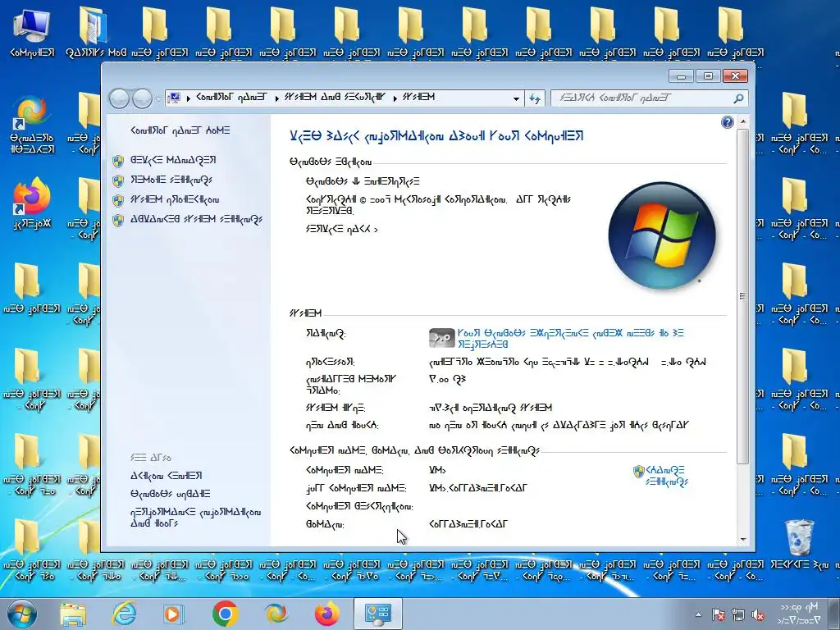Launch Firefox from the taskbar
The height and width of the screenshot is (630, 840).
(326, 614)
